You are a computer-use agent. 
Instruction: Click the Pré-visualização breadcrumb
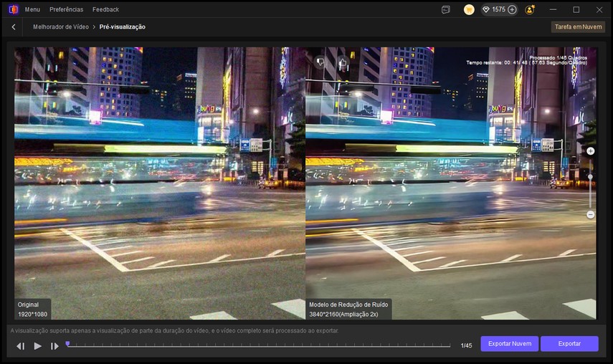(x=123, y=27)
